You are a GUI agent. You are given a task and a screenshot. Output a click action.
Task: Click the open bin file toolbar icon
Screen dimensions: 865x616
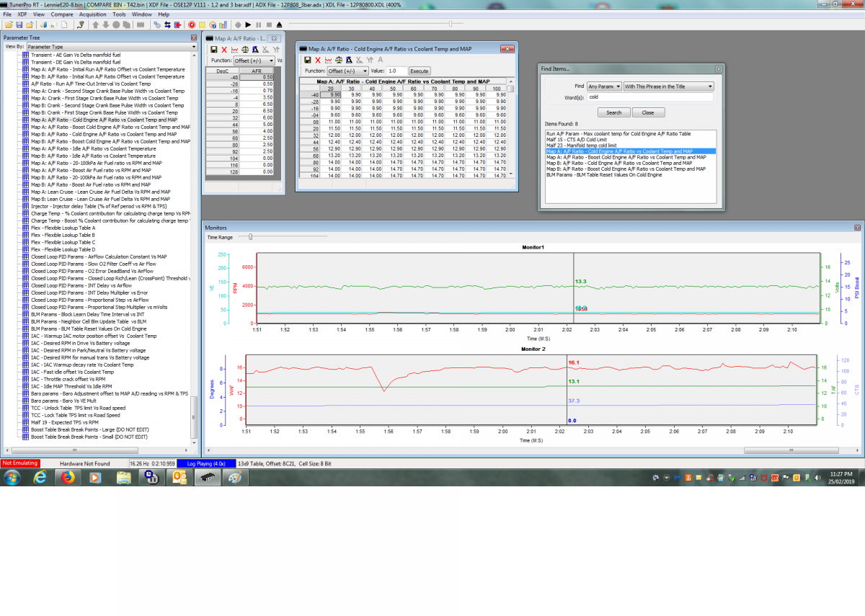pos(8,24)
